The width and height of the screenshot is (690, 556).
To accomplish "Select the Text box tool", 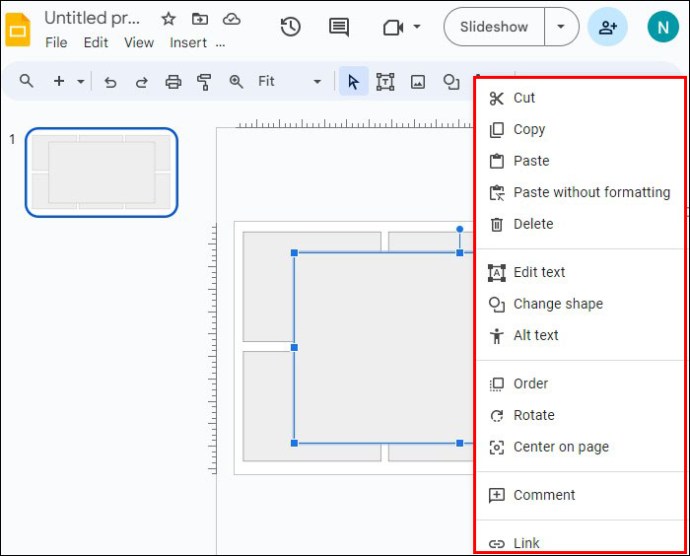I will [385, 82].
